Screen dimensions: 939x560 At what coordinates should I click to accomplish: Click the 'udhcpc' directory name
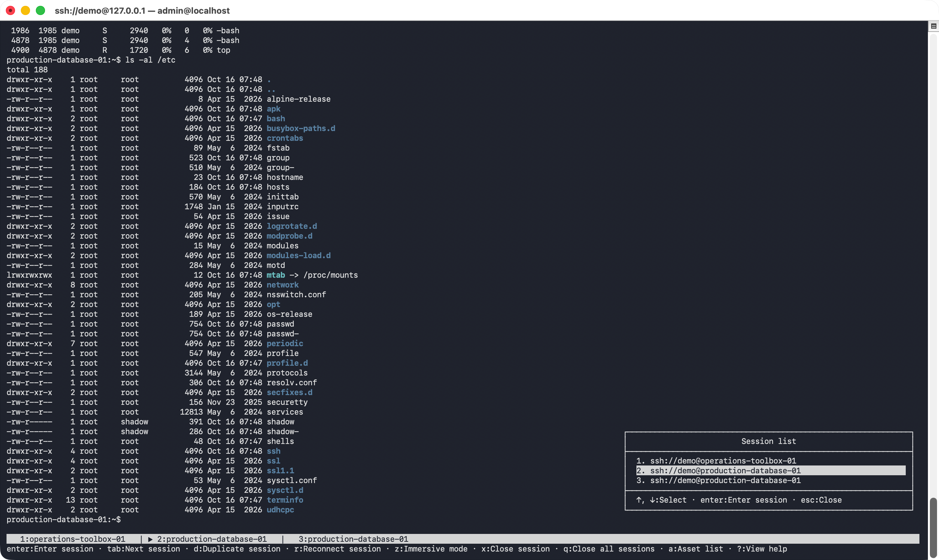280,510
